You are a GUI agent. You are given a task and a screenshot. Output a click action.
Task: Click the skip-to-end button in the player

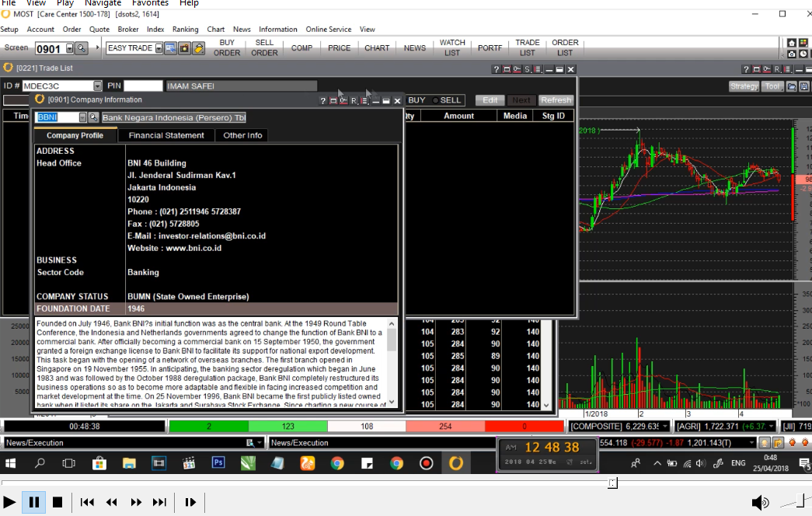159,502
